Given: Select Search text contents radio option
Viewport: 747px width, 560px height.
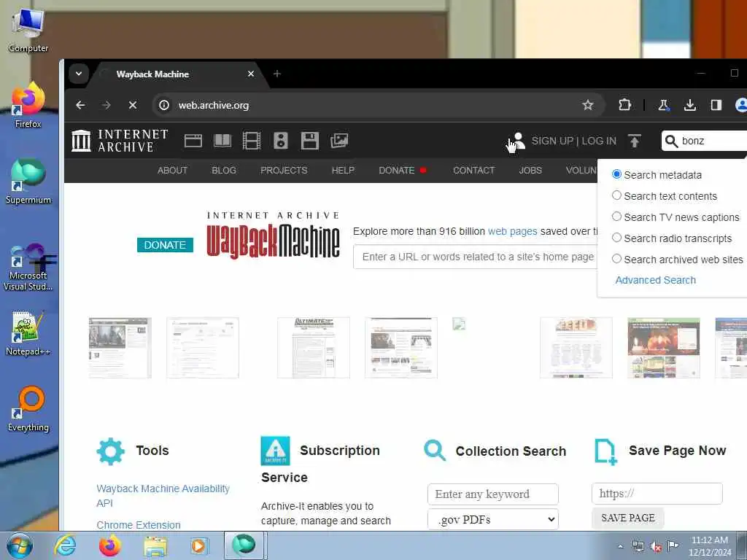Looking at the screenshot, I should coord(616,195).
